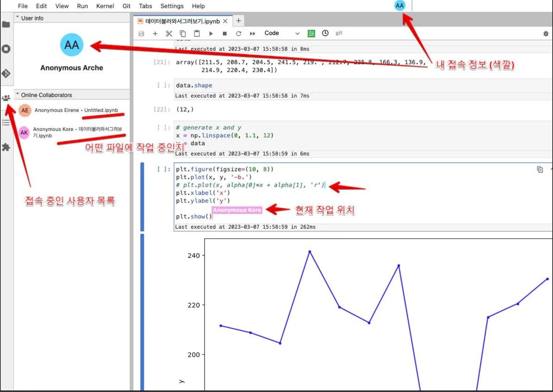Click the AA avatar in the top bar
This screenshot has width=553, height=392.
click(400, 6)
